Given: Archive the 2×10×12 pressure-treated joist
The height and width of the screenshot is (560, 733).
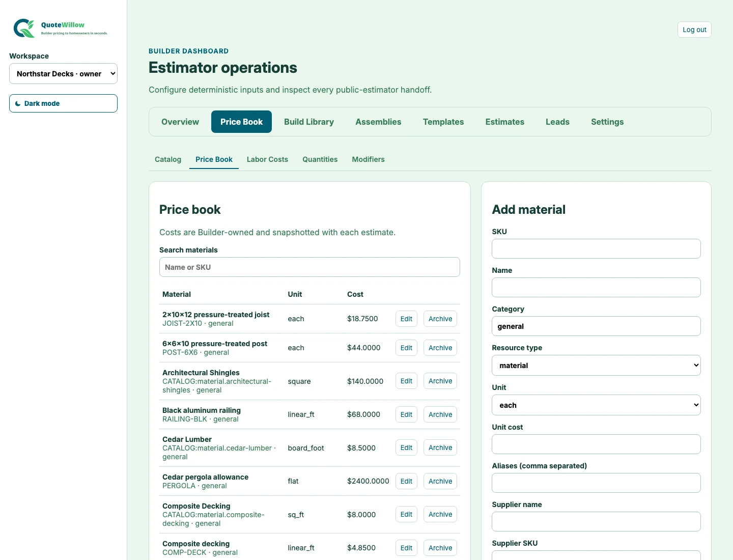Looking at the screenshot, I should pyautogui.click(x=440, y=319).
